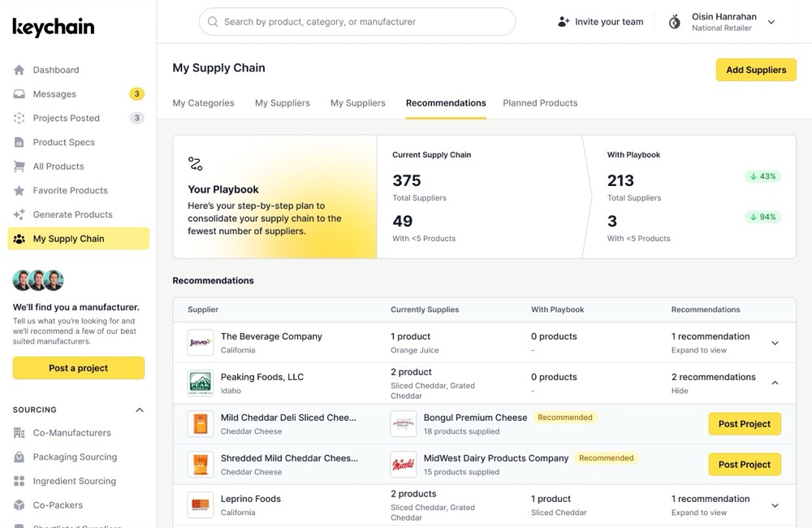The height and width of the screenshot is (528, 812).
Task: Expand The Beverage Company recommendation row
Action: click(x=775, y=343)
